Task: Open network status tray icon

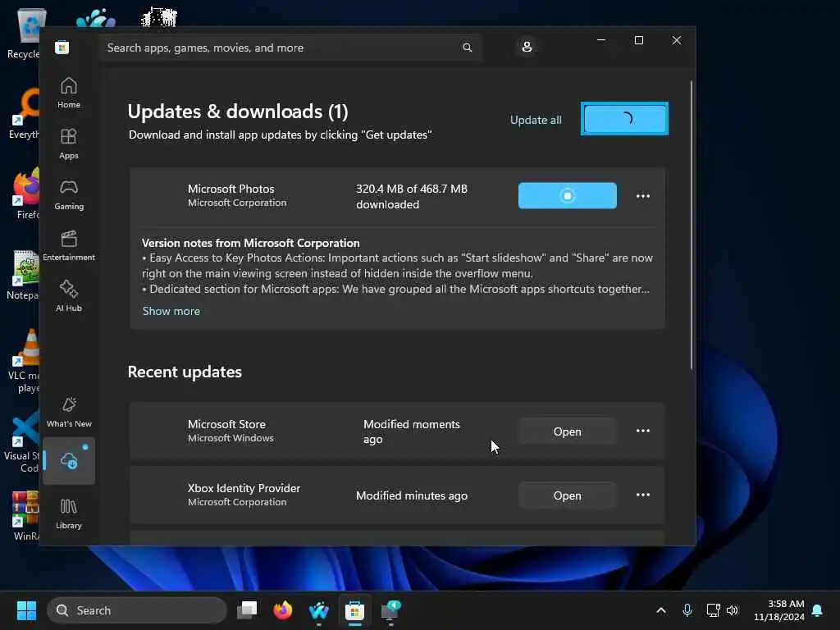Action: pyautogui.click(x=713, y=610)
